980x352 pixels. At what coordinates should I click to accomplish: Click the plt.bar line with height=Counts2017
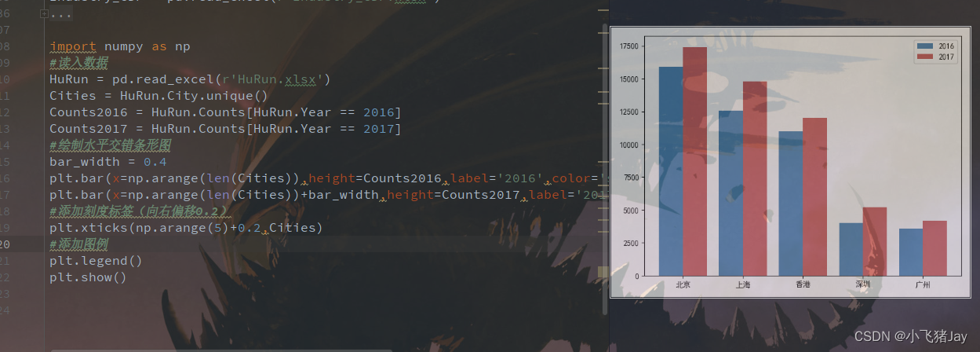329,195
